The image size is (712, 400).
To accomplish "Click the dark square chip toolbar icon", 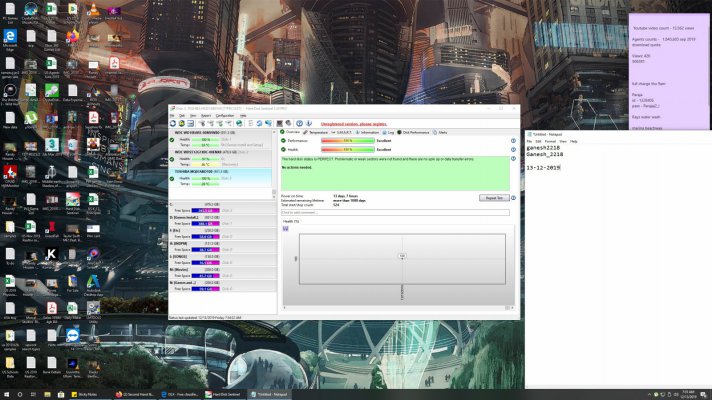I will tap(279, 123).
